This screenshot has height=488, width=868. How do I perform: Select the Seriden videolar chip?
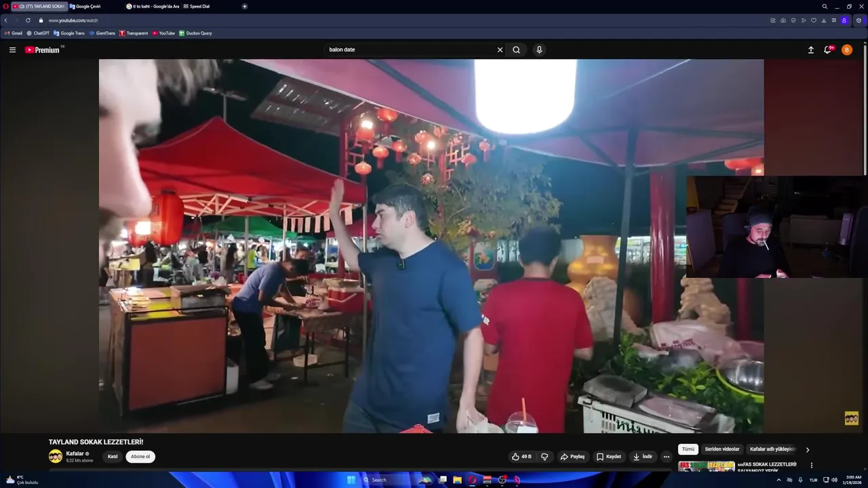pos(722,449)
